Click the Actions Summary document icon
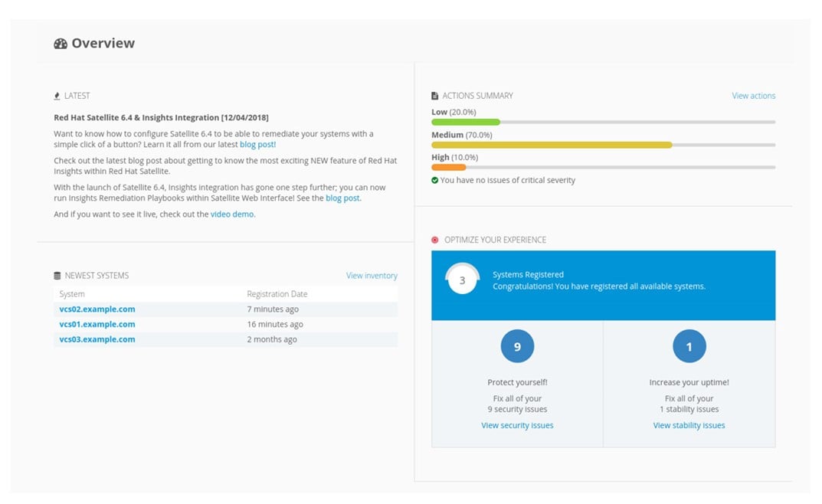822x504 pixels. [x=435, y=96]
